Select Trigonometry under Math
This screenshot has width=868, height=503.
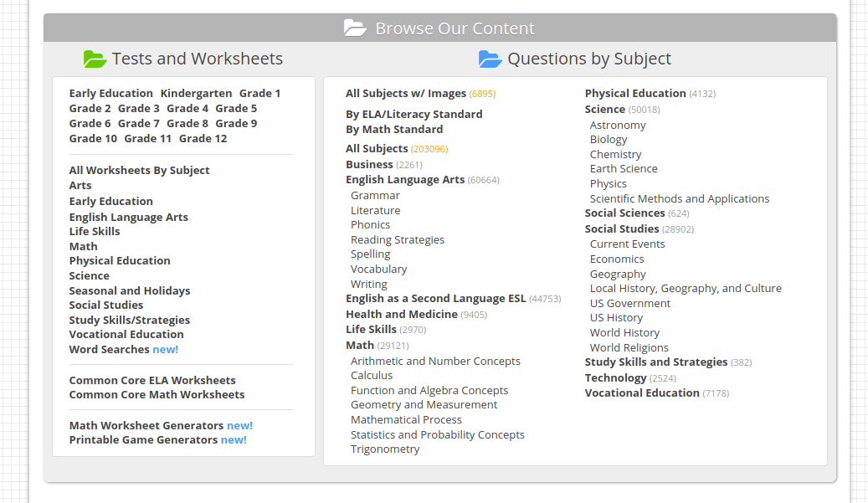coord(385,449)
